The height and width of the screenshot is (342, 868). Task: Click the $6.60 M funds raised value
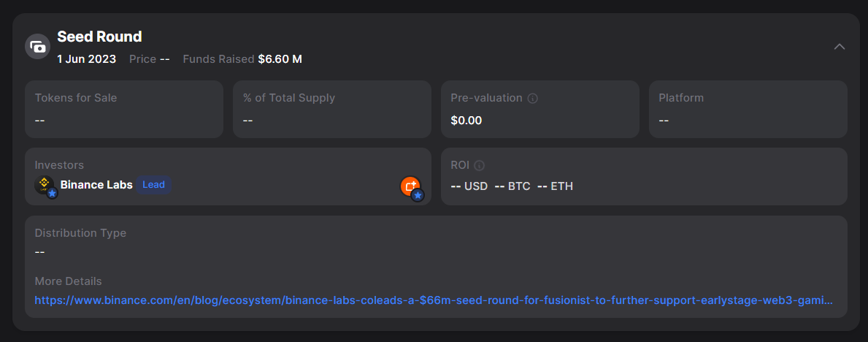pyautogui.click(x=280, y=59)
